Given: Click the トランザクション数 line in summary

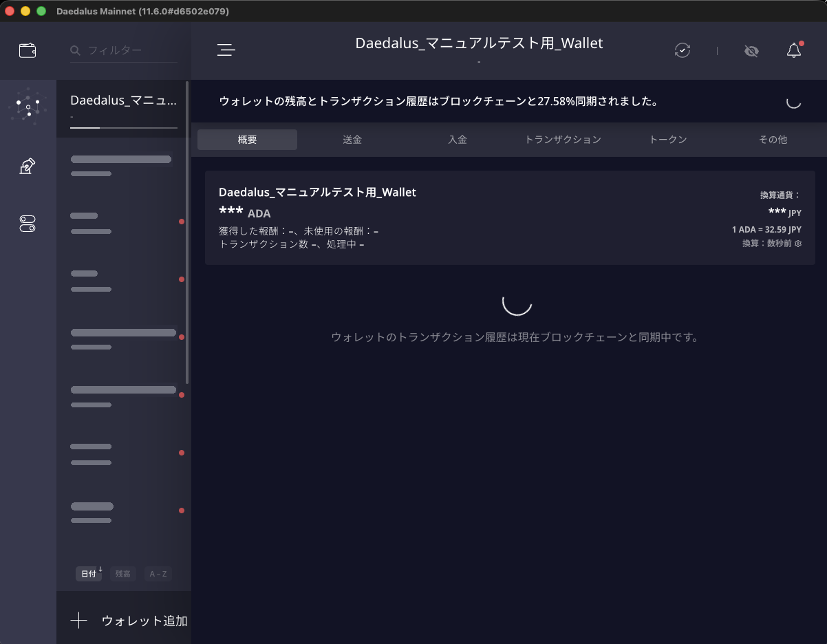Looking at the screenshot, I should (x=292, y=244).
